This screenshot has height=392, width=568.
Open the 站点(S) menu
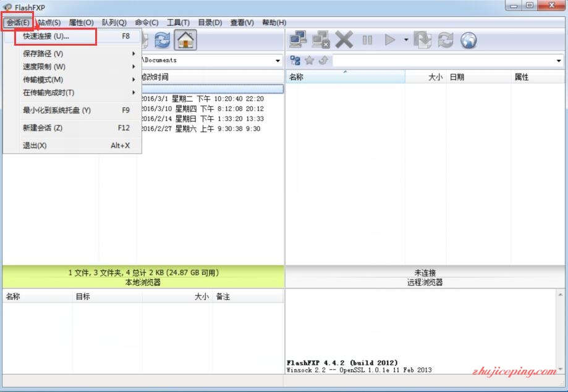click(49, 22)
